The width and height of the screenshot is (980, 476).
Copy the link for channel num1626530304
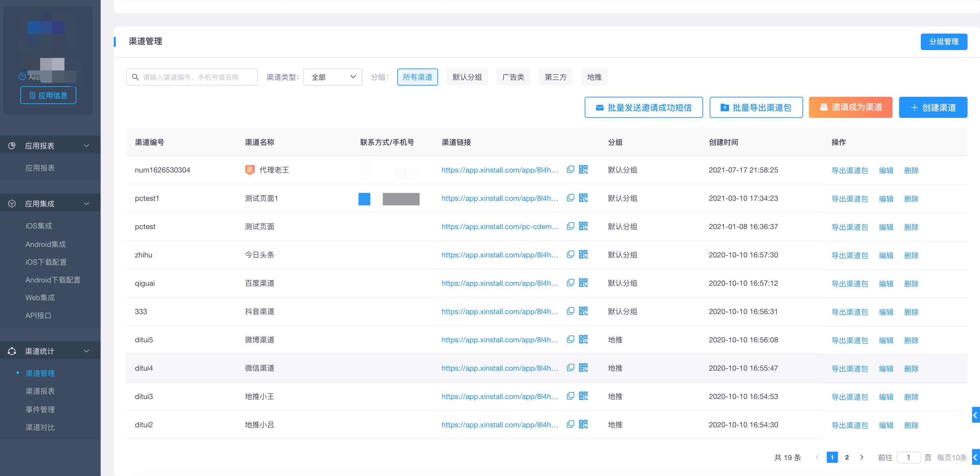pyautogui.click(x=570, y=170)
